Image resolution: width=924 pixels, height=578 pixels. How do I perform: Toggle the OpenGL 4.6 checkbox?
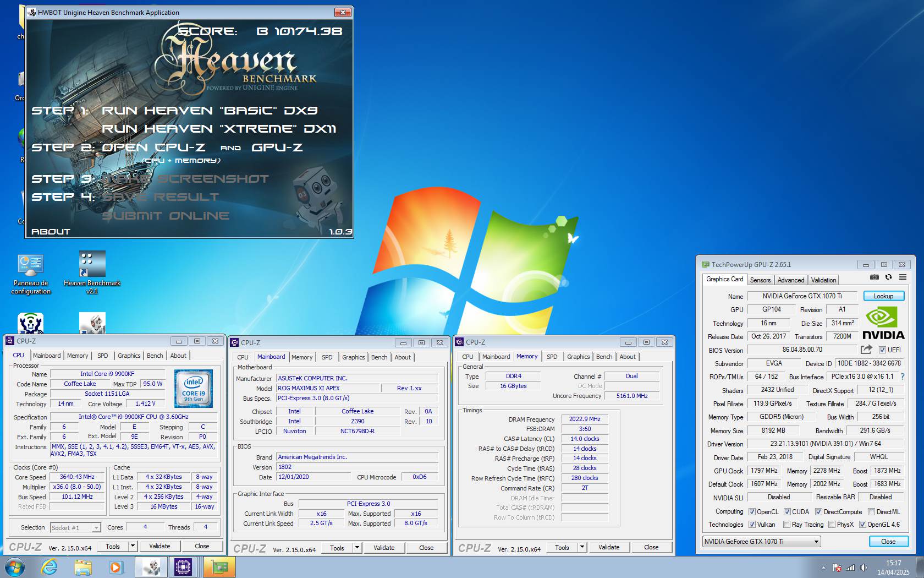[x=862, y=525]
